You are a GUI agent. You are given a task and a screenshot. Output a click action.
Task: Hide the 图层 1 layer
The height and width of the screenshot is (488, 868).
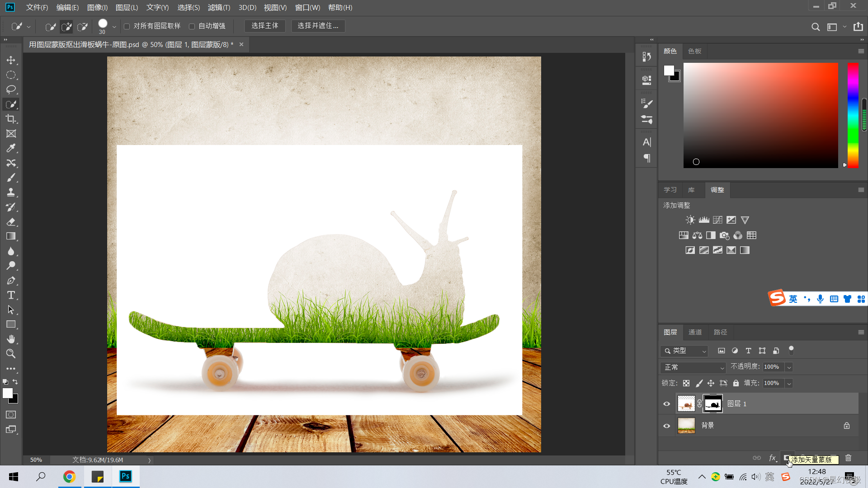click(666, 404)
